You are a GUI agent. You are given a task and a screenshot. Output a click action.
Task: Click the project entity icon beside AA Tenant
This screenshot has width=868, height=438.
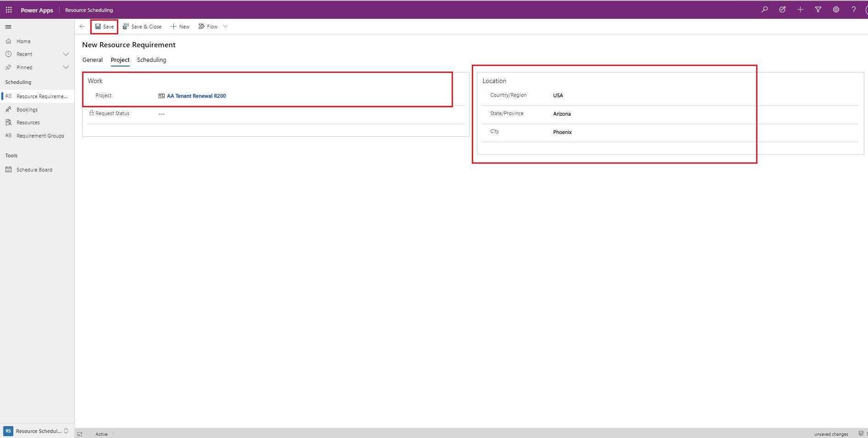(161, 96)
